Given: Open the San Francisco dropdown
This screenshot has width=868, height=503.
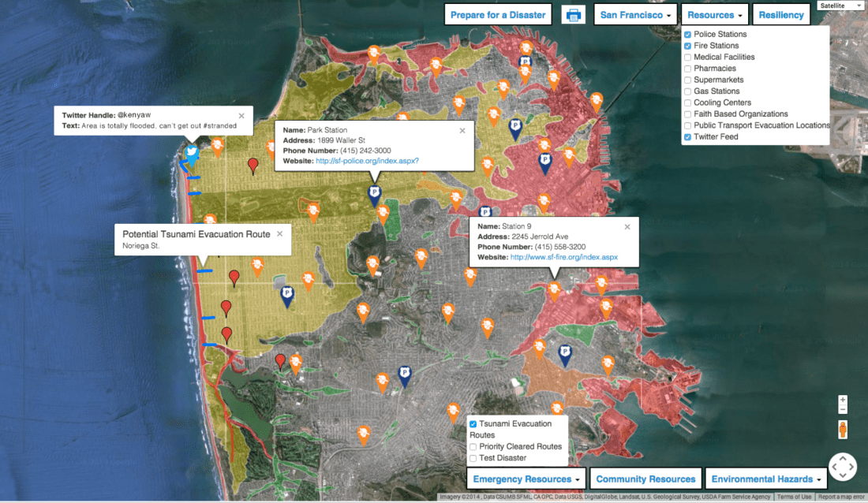Looking at the screenshot, I should [x=636, y=15].
